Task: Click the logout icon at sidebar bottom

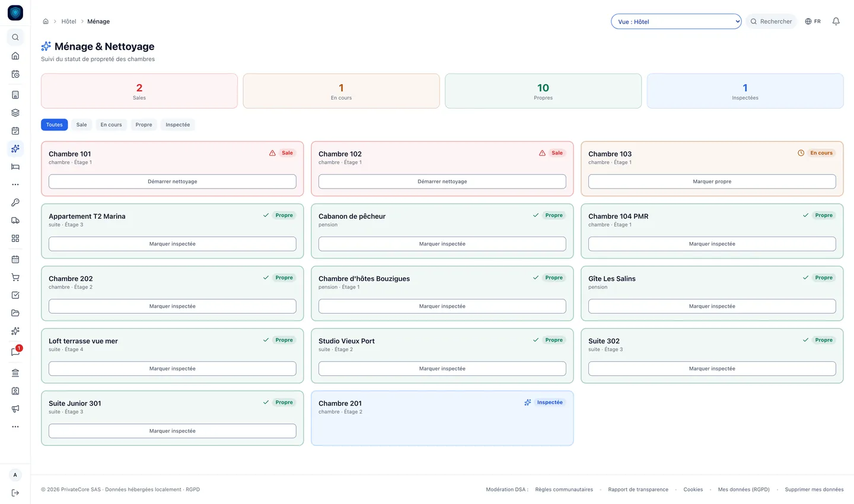Action: [x=15, y=493]
